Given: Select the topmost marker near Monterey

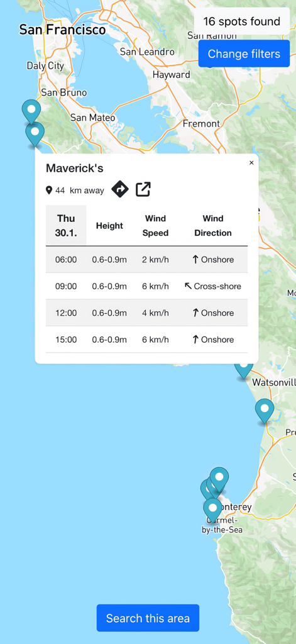Looking at the screenshot, I should tap(219, 479).
